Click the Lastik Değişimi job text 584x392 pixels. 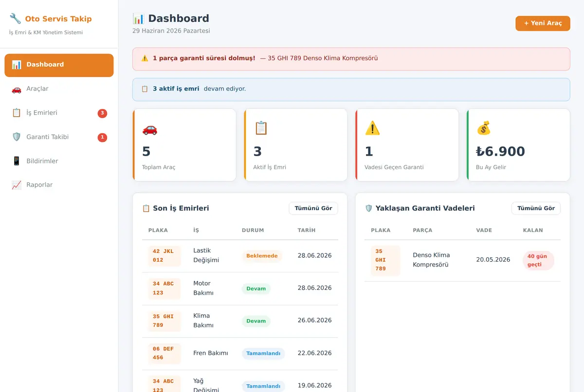point(206,255)
